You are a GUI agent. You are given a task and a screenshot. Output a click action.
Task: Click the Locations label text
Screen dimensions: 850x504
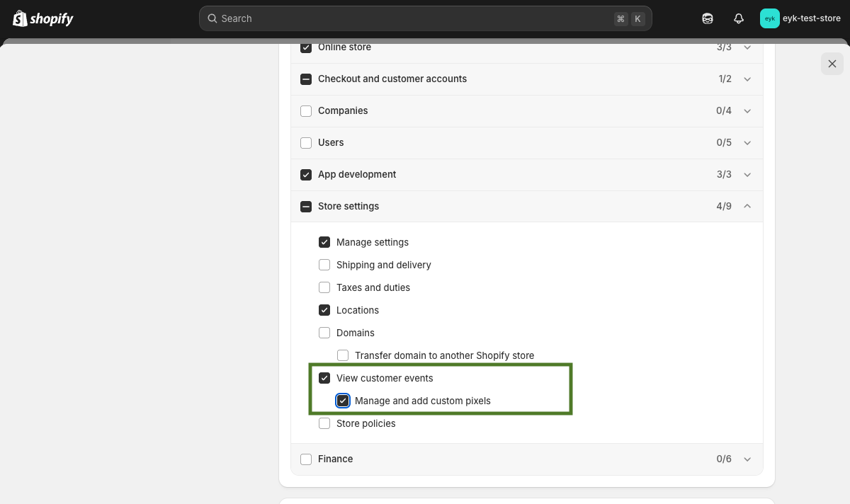pos(358,310)
